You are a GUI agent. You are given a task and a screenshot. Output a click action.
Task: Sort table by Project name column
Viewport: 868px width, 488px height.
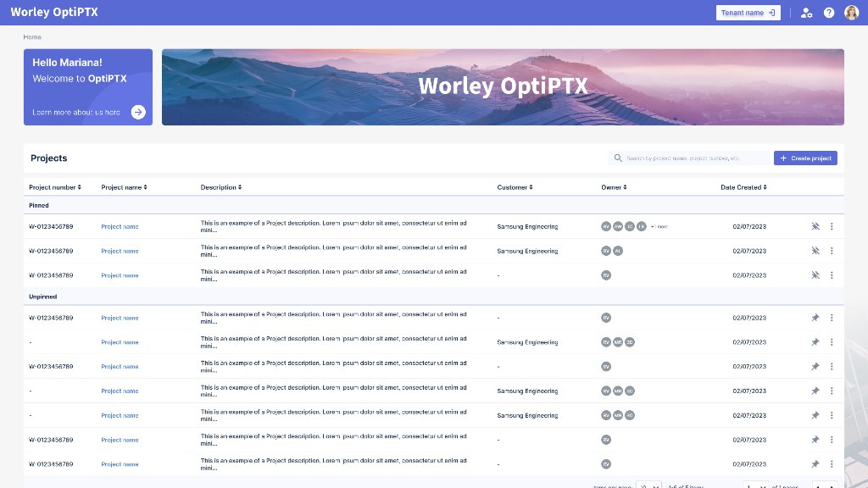(124, 187)
